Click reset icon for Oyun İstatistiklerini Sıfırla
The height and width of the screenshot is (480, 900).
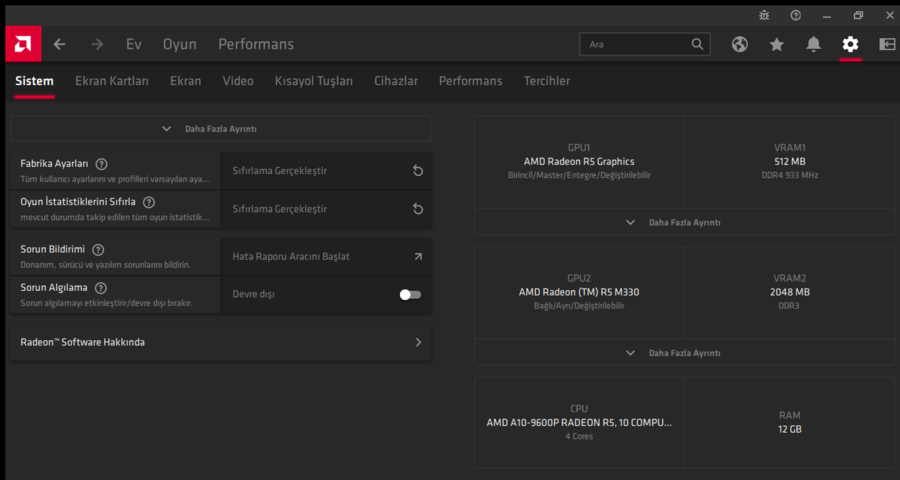pyautogui.click(x=418, y=209)
